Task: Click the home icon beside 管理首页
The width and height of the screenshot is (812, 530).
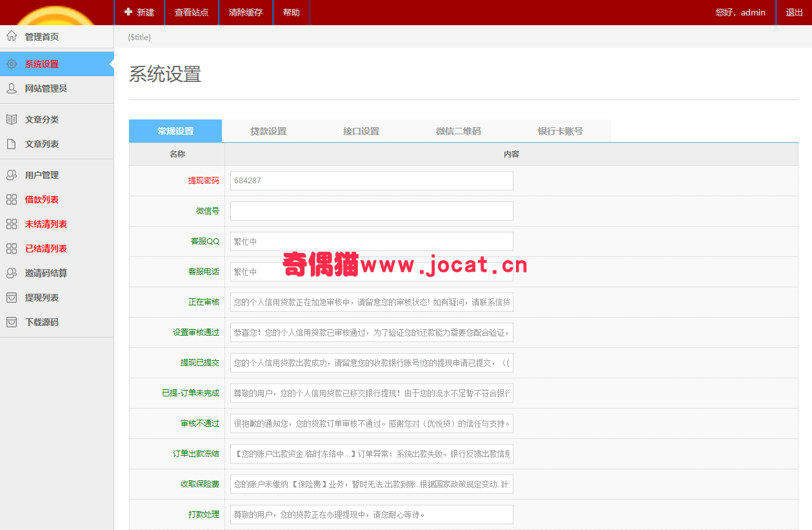Action: click(x=12, y=36)
